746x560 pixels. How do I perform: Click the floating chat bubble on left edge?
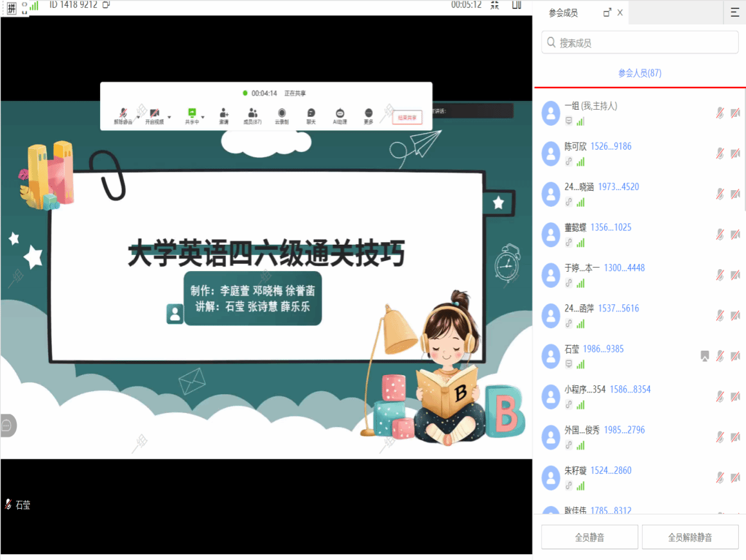coord(7,425)
